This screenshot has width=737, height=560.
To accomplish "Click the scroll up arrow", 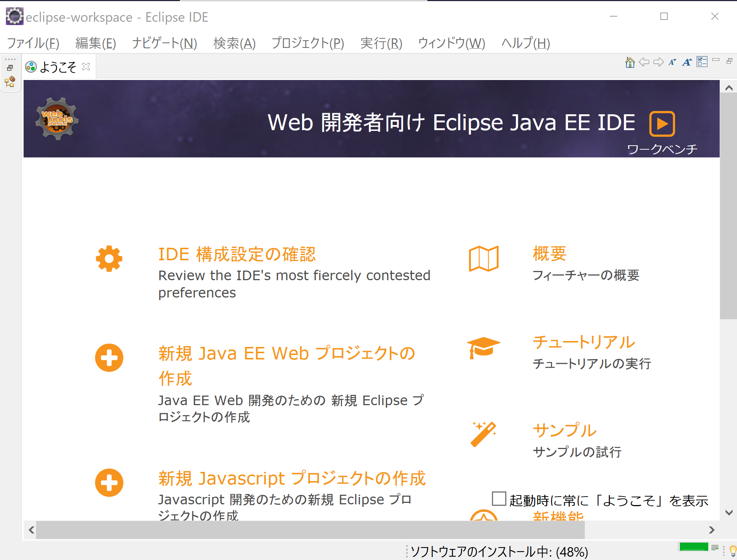I will (x=729, y=88).
